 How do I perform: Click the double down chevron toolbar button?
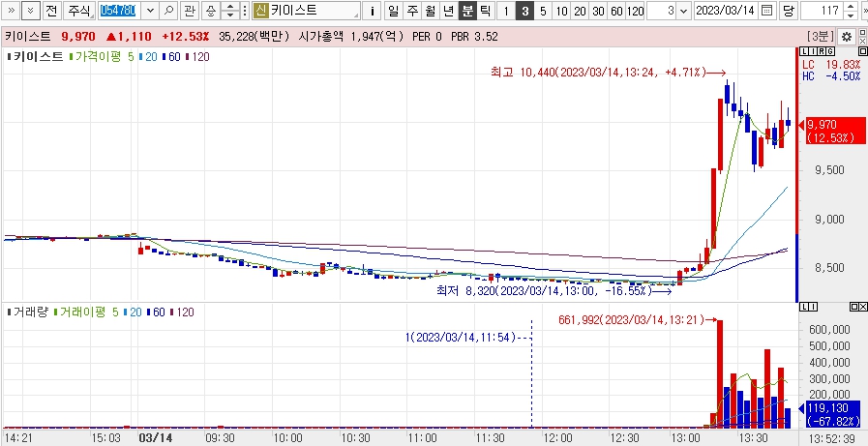[x=30, y=10]
